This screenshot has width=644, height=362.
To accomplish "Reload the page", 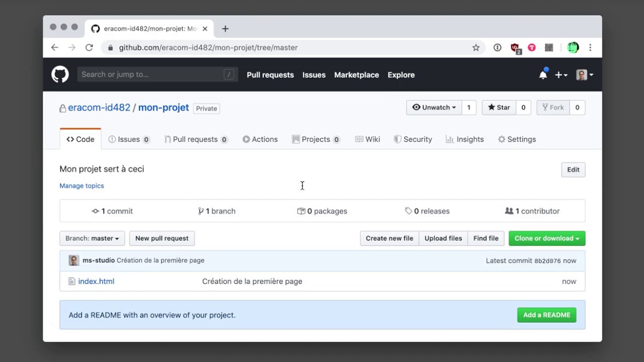I will [x=89, y=47].
